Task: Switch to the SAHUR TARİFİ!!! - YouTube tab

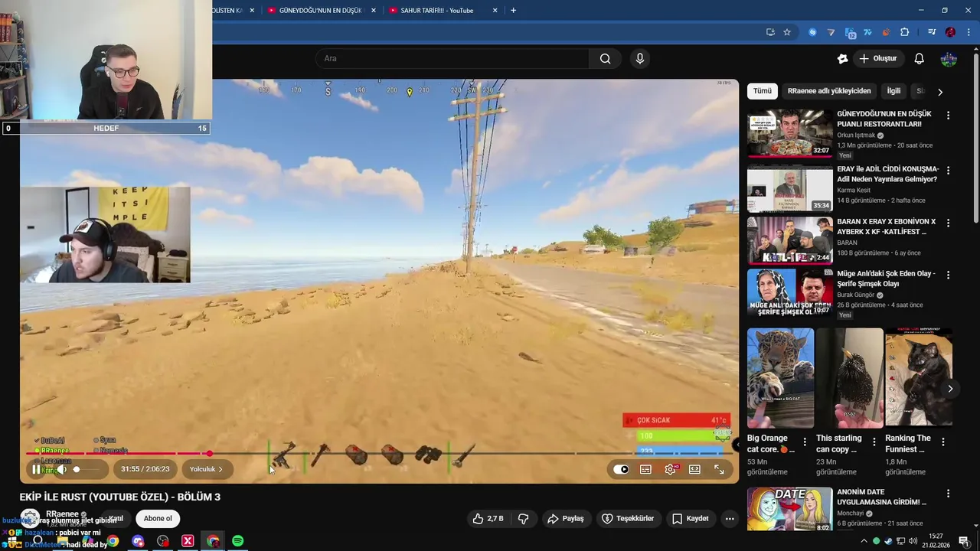Action: [x=443, y=11]
